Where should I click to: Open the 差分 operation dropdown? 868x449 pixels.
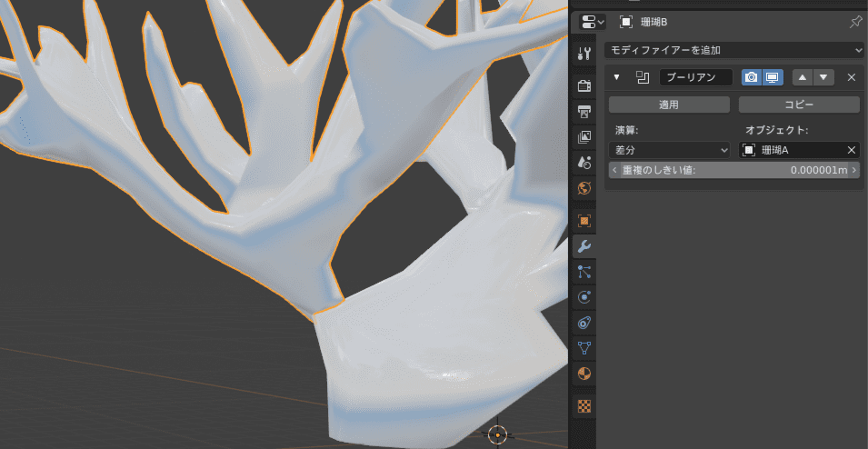[669, 150]
